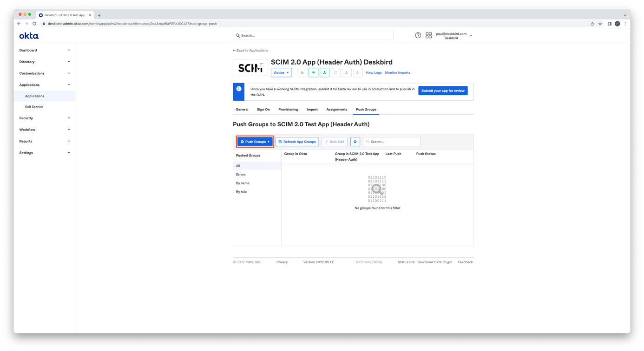This screenshot has height=351, width=644.
Task: Switch to the Provisioning tab
Action: (x=288, y=110)
